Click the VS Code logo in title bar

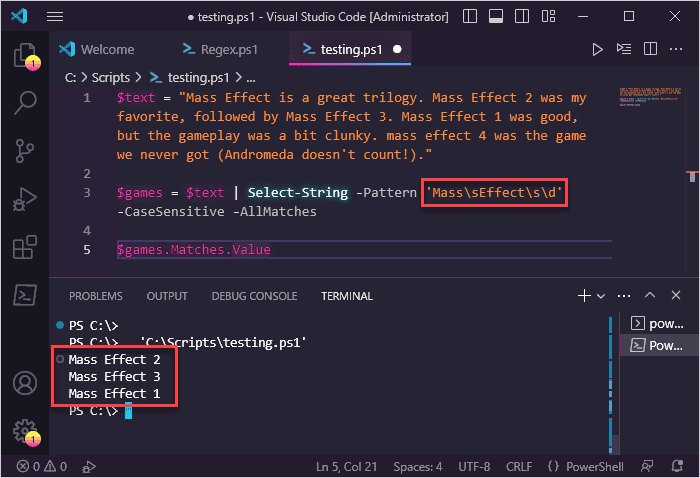tap(19, 17)
